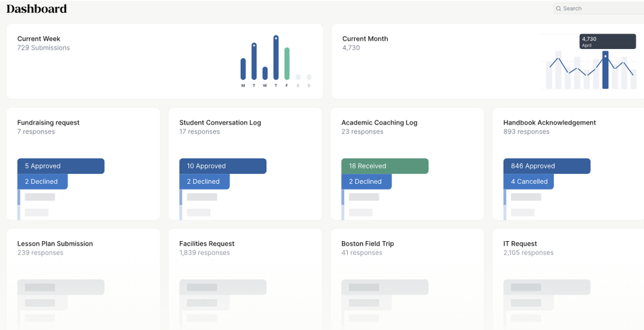Click 5 Approved bar in Fundraising request
Screen dimensions: 644x330
(x=61, y=166)
